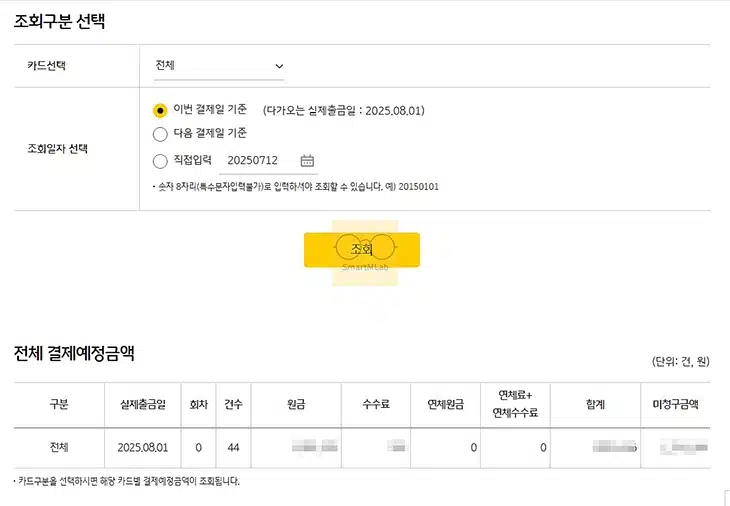The image size is (730, 506).
Task: Click the 회차 column header
Action: 198,404
